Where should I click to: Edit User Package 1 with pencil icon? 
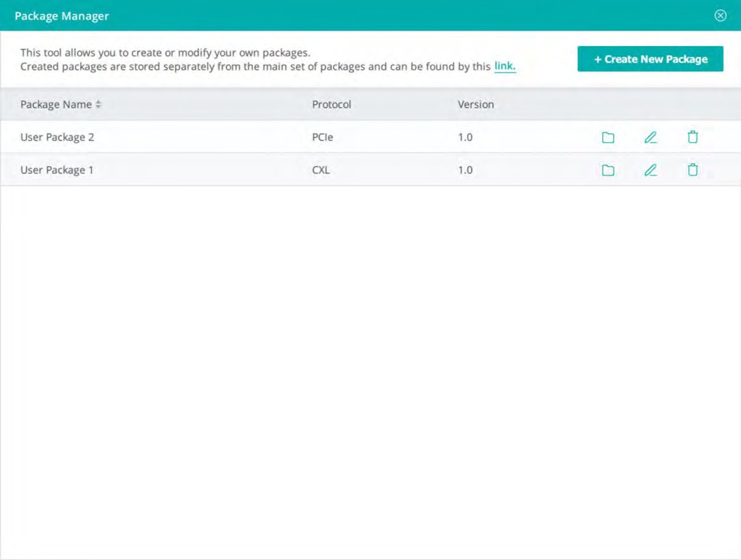[x=651, y=170]
